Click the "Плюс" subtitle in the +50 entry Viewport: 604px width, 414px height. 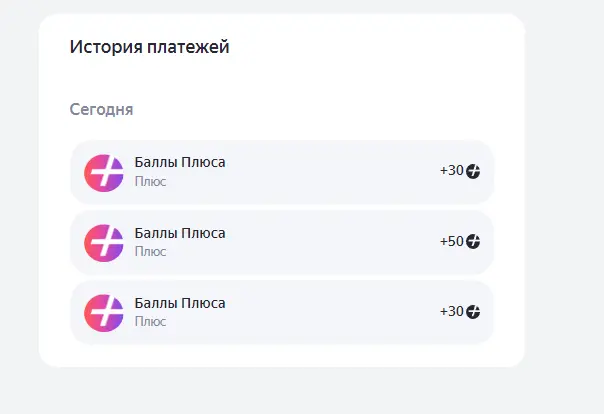(x=150, y=251)
